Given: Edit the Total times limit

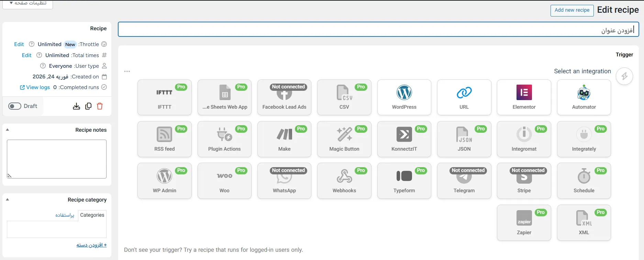Looking at the screenshot, I should 26,55.
